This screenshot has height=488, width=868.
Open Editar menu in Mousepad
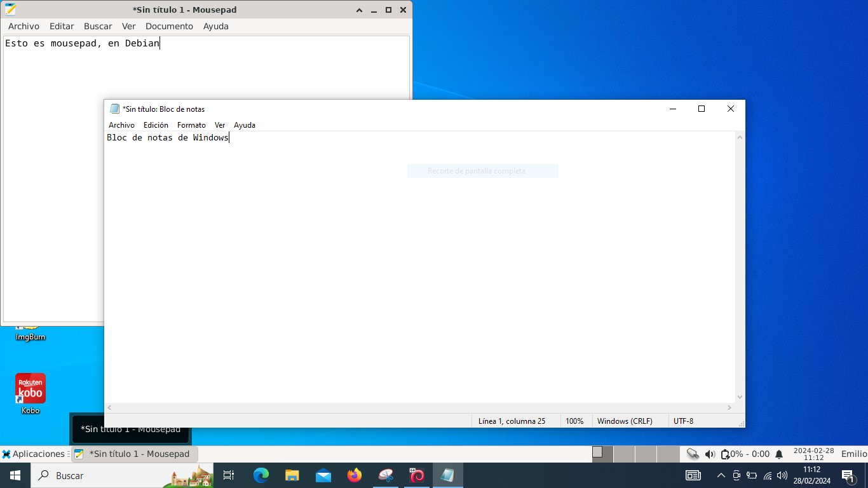(62, 26)
